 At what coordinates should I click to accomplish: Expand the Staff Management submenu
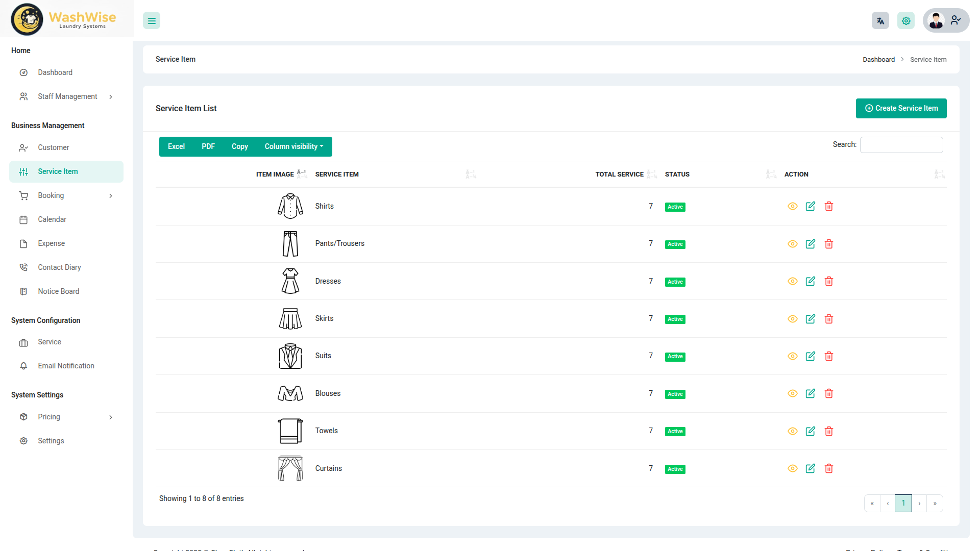coord(67,96)
